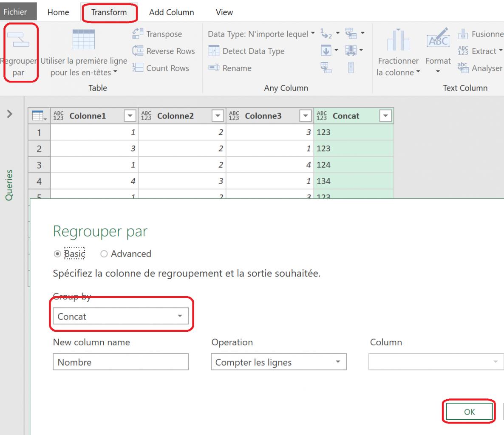This screenshot has width=504, height=435.
Task: Open the Colonne2 filter dropdown
Action: pos(218,116)
